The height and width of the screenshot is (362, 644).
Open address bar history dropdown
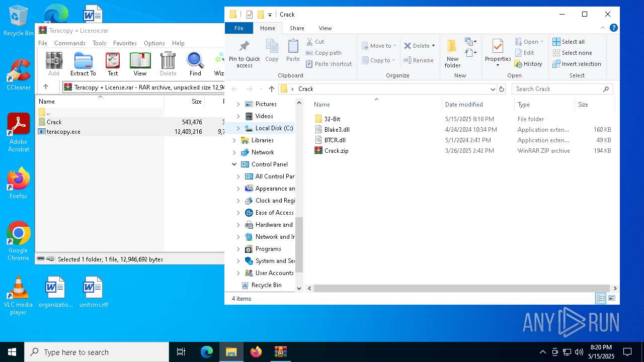coord(493,89)
